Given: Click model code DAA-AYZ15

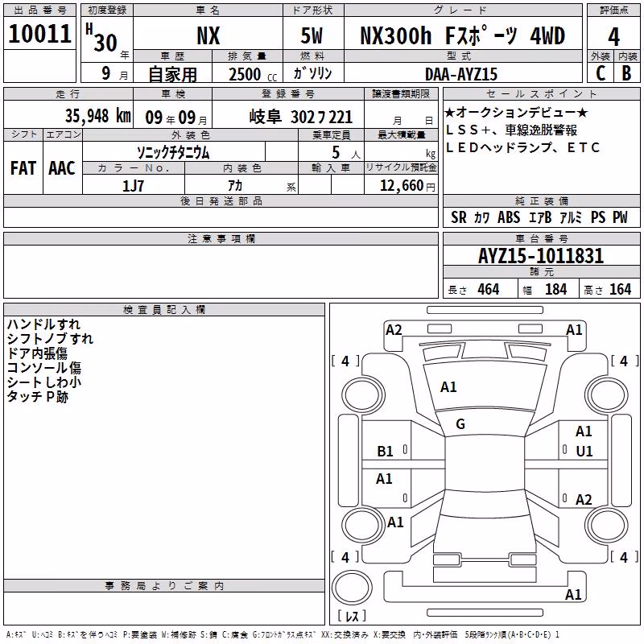Looking at the screenshot, I should click(460, 74).
